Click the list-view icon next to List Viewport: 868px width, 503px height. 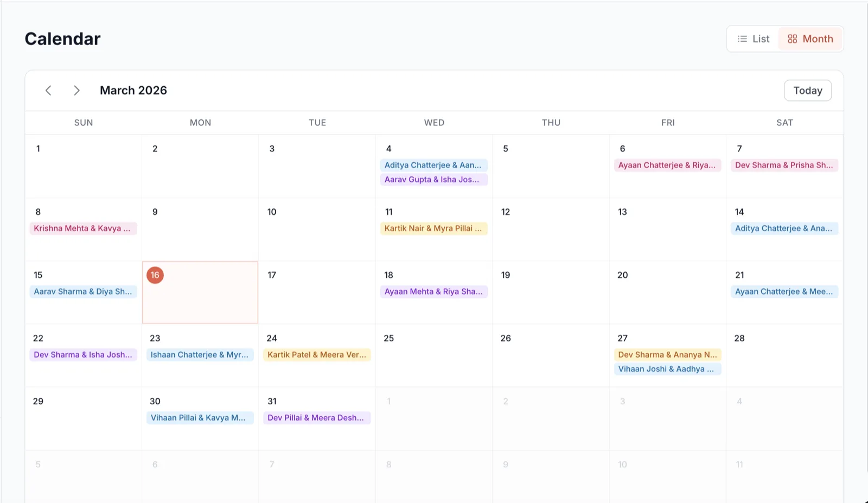[x=742, y=39]
